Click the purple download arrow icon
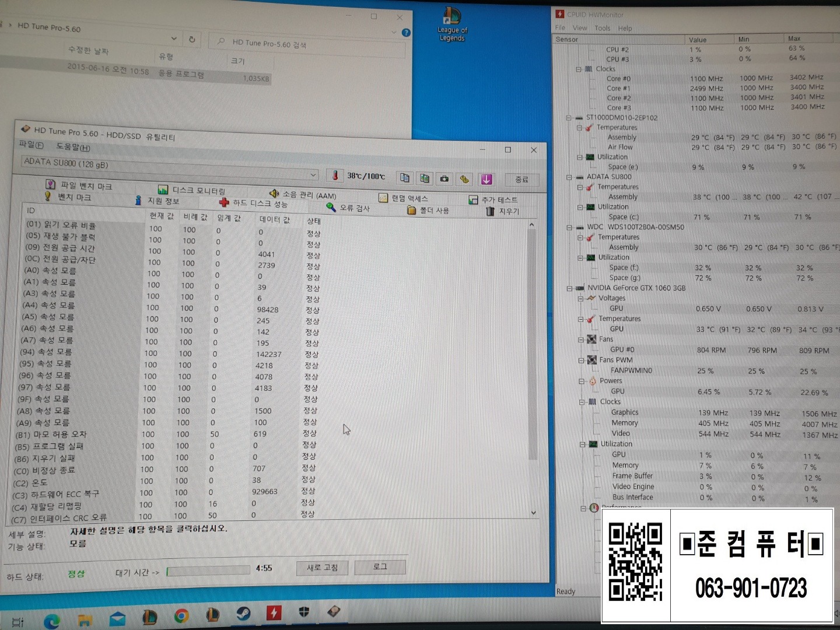 point(486,179)
